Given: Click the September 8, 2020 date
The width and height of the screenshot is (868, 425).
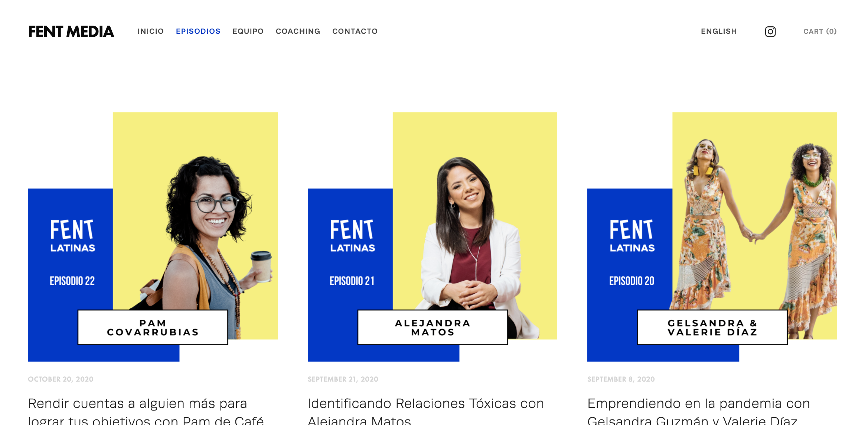Looking at the screenshot, I should coord(621,379).
